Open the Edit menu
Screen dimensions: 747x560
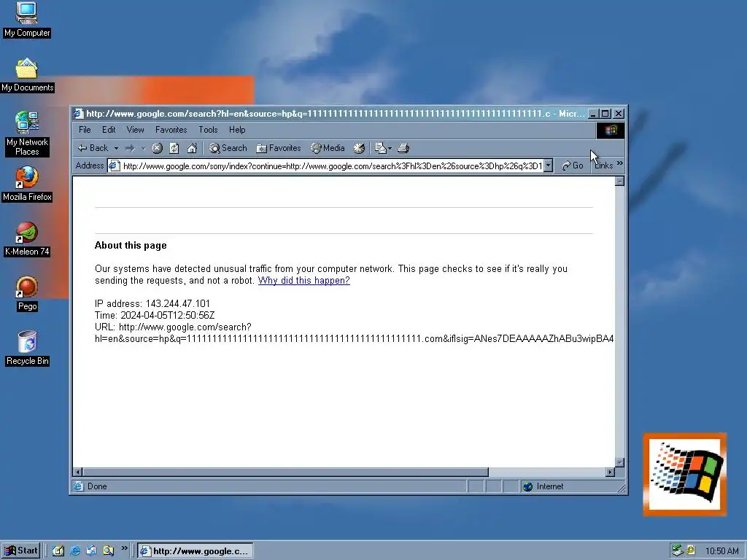[109, 130]
